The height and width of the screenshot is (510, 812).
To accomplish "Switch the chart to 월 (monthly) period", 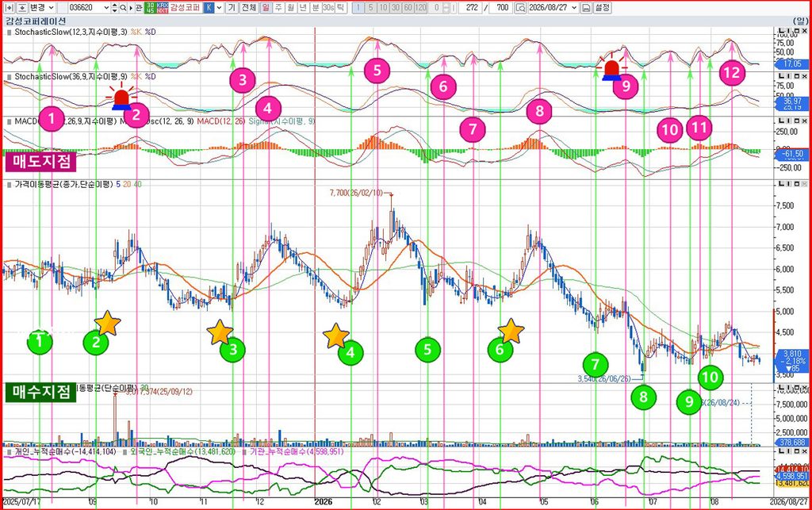I will (290, 8).
